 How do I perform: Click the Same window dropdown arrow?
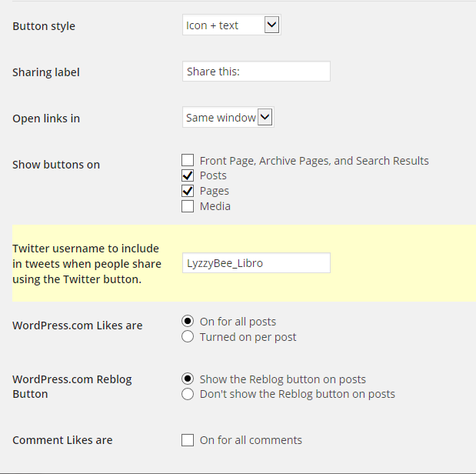(265, 118)
